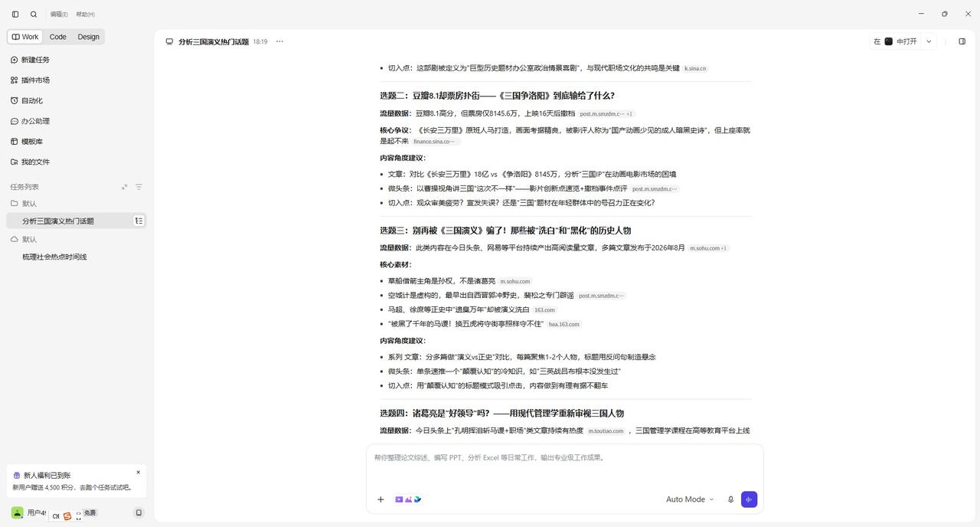Click post.m.smzdm.c link after 撤档事件点评

[x=655, y=189]
